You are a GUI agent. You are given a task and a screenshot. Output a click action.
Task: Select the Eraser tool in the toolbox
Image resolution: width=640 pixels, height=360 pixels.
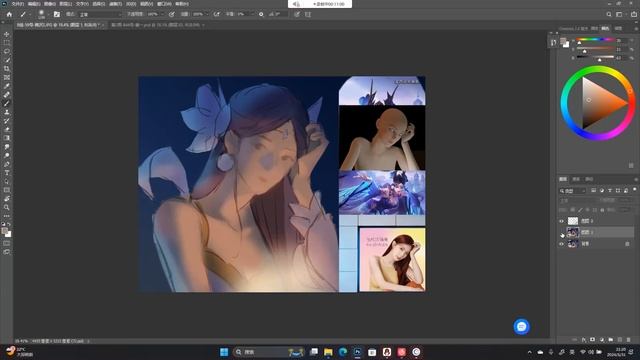(7, 129)
